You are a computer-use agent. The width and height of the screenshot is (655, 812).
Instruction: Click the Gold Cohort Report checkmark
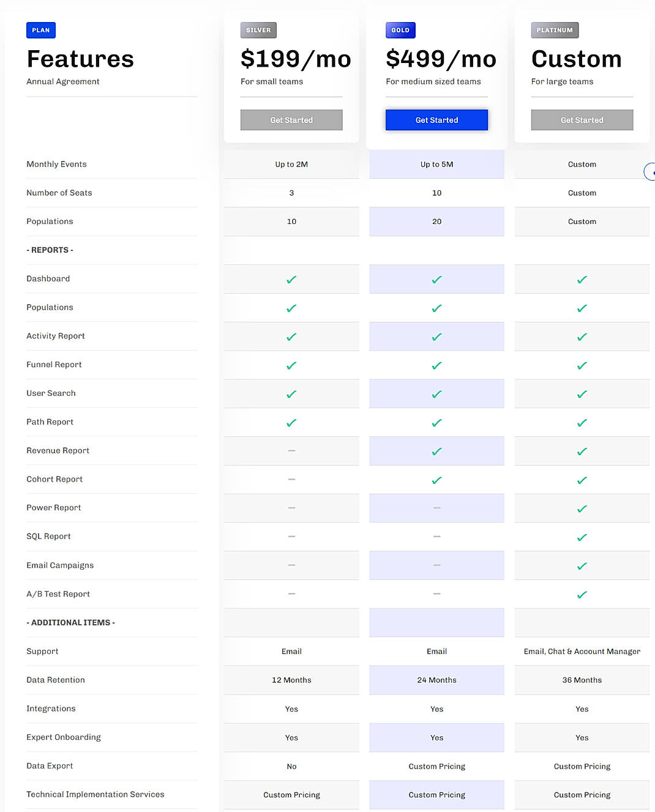[436, 480]
